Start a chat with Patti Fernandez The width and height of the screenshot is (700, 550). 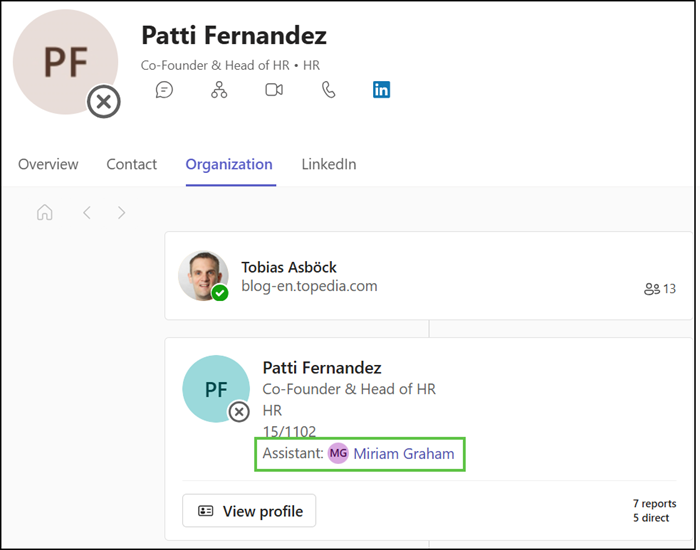click(164, 90)
